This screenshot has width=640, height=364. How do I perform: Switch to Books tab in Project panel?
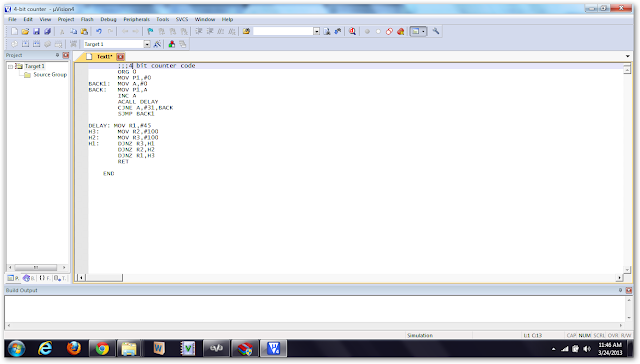tap(29, 278)
